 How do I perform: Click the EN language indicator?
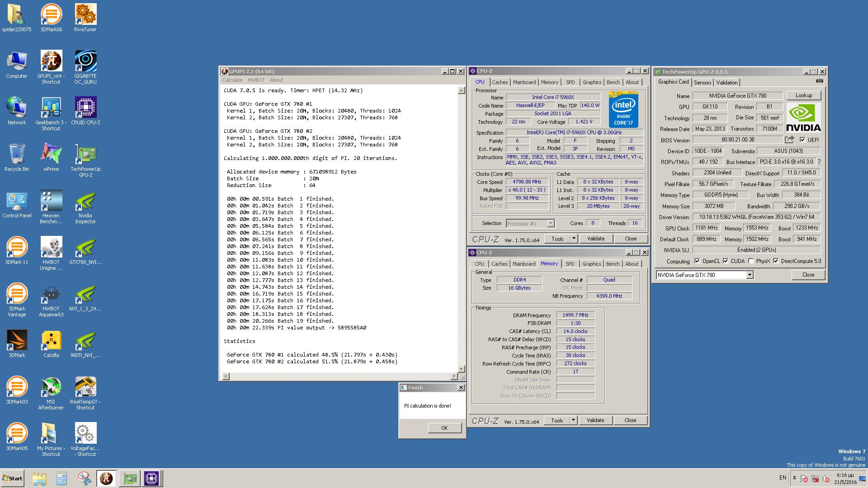pos(783,478)
